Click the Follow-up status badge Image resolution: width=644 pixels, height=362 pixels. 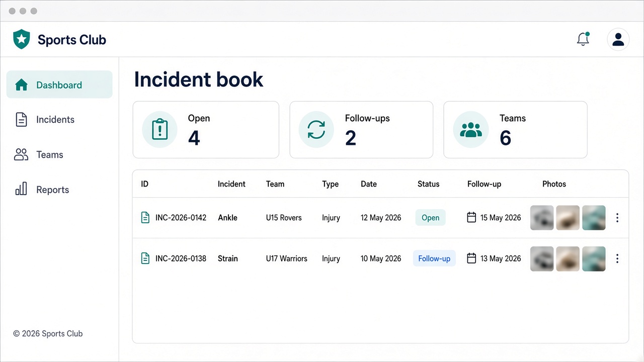pyautogui.click(x=434, y=258)
